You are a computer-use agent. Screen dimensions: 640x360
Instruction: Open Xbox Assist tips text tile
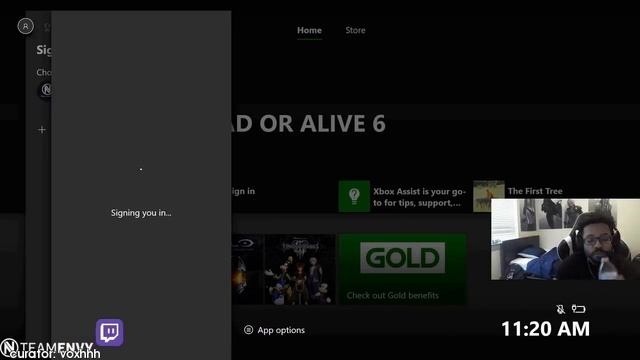pos(419,197)
